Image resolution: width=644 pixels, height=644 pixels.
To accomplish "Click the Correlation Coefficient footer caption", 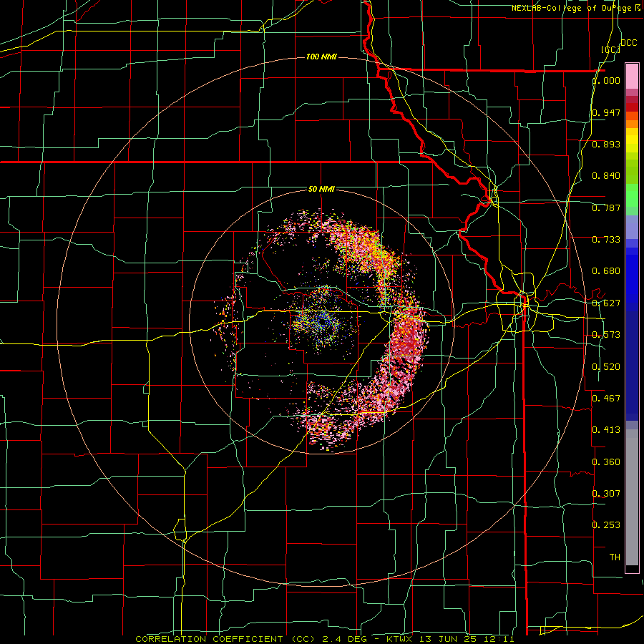I will (324, 639).
